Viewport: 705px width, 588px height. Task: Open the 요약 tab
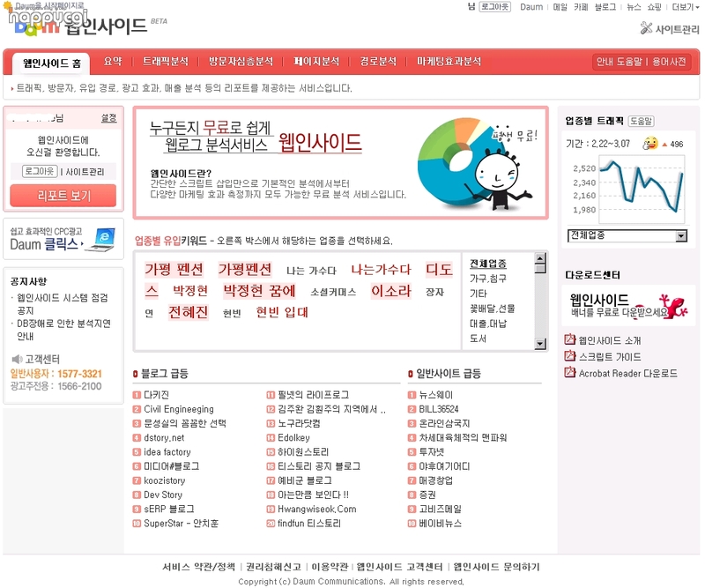click(x=113, y=61)
